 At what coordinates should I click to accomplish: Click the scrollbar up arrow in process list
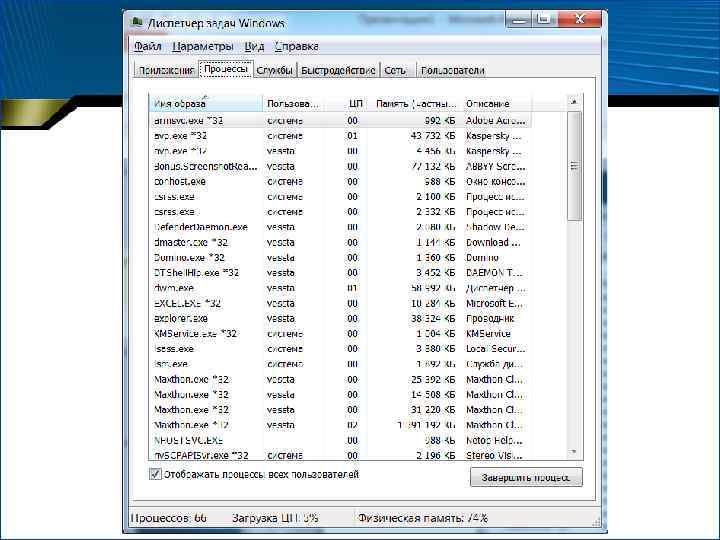click(x=574, y=101)
